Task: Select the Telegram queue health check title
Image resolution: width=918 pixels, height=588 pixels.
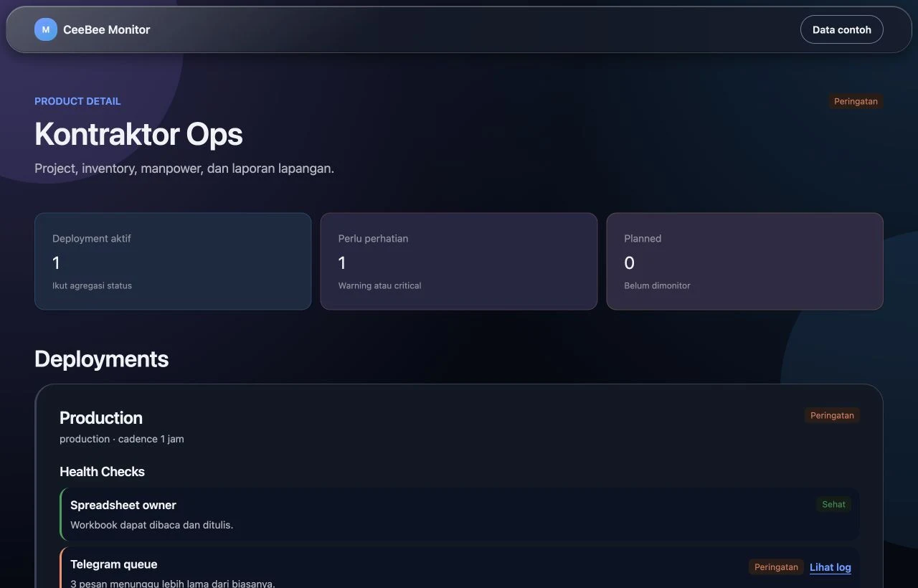Action: tap(113, 564)
